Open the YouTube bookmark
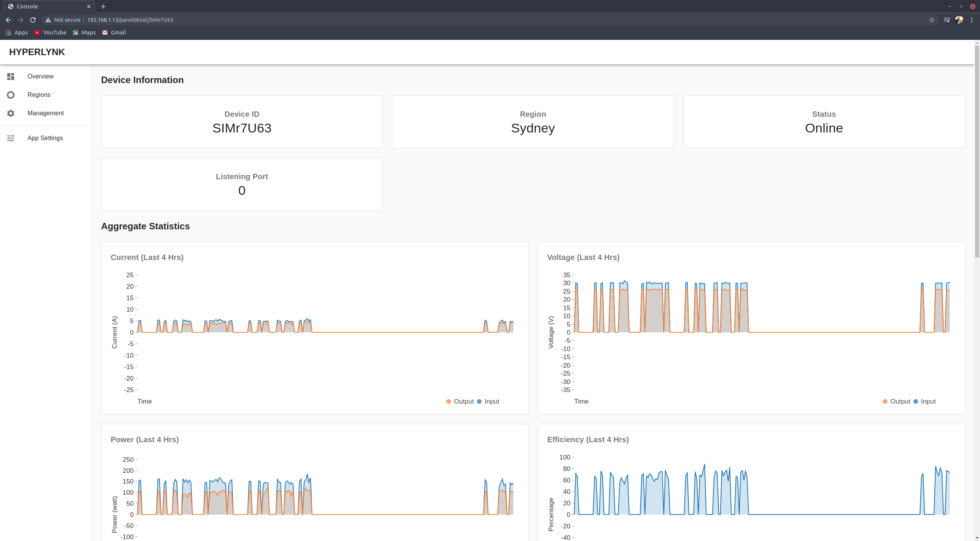Viewport: 980px width, 541px height. click(50, 33)
